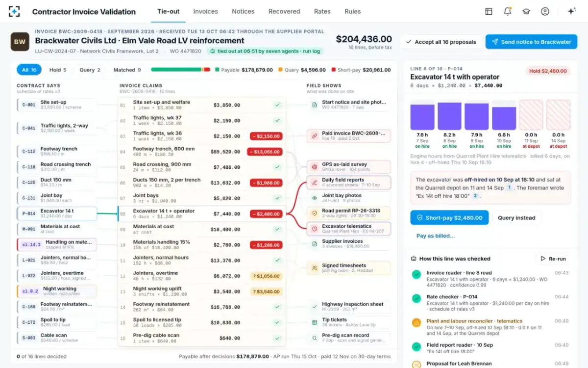Filter lines by Matched 9

point(127,70)
